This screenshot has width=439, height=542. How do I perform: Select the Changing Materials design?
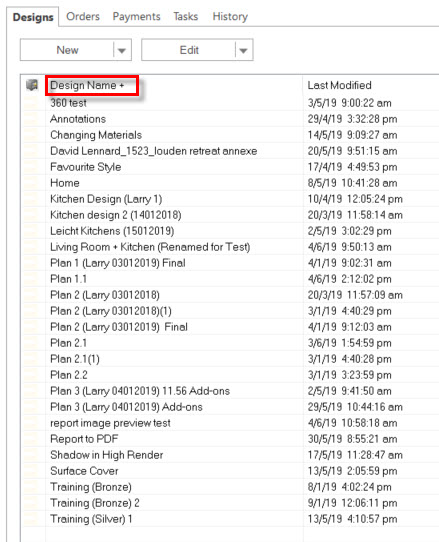(96, 135)
